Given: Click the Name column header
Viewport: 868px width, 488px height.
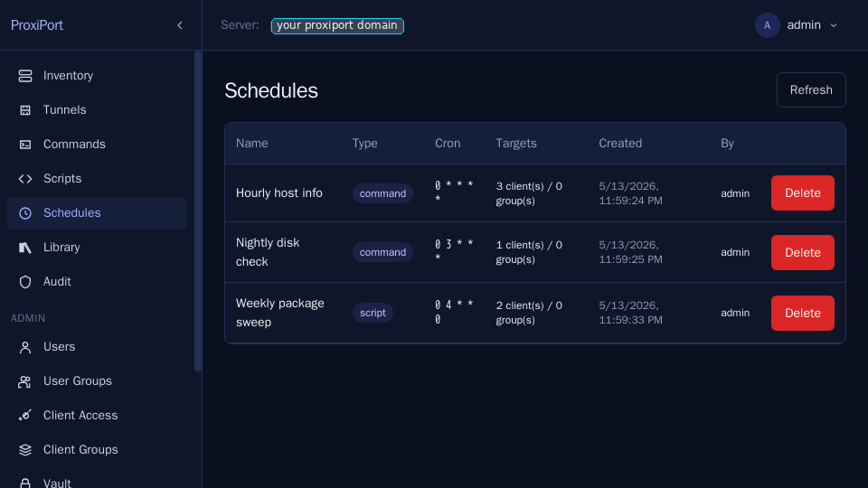Looking at the screenshot, I should [x=252, y=144].
